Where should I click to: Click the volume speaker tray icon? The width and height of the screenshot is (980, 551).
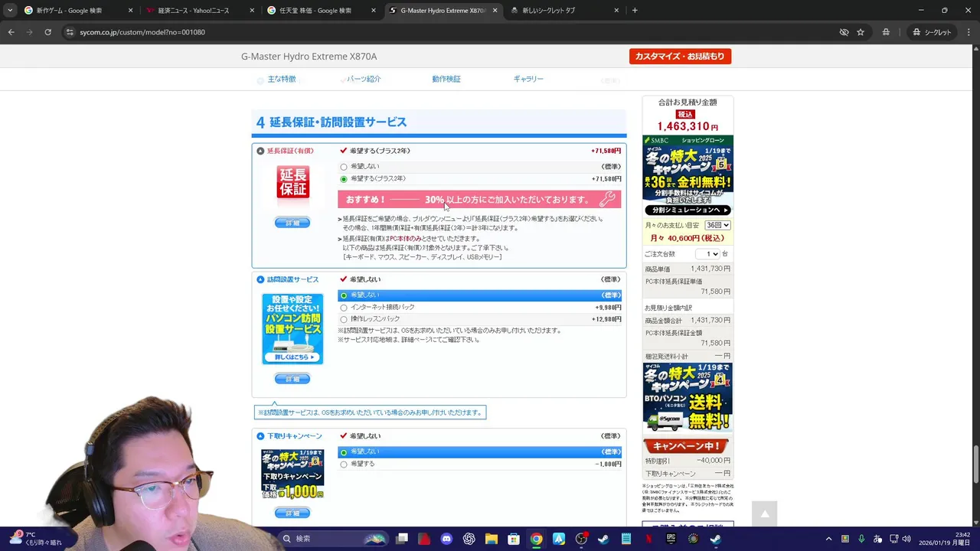point(906,539)
